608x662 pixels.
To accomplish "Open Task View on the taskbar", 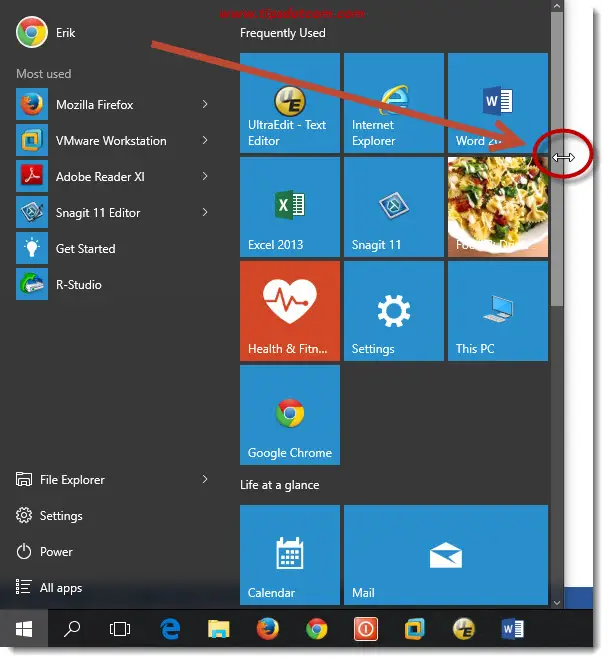I will [120, 629].
